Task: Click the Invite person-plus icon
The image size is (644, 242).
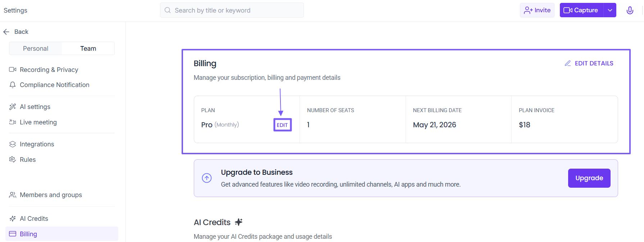Action: [528, 10]
